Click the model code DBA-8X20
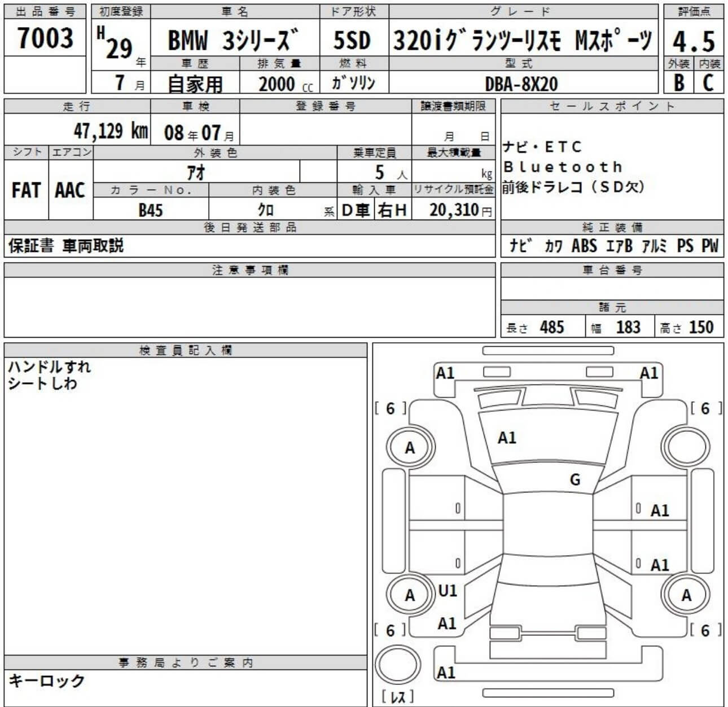The height and width of the screenshot is (707, 728). [521, 84]
